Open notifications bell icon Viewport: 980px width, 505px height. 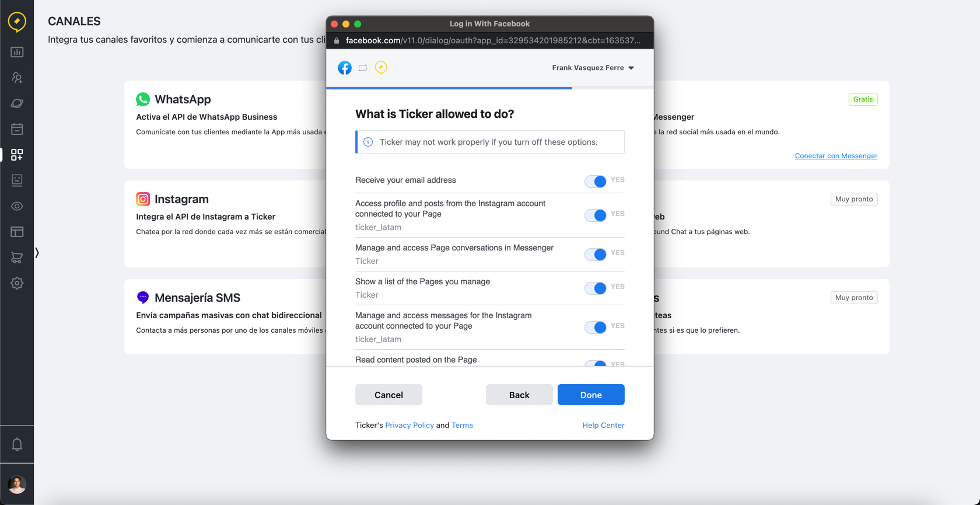[x=17, y=444]
